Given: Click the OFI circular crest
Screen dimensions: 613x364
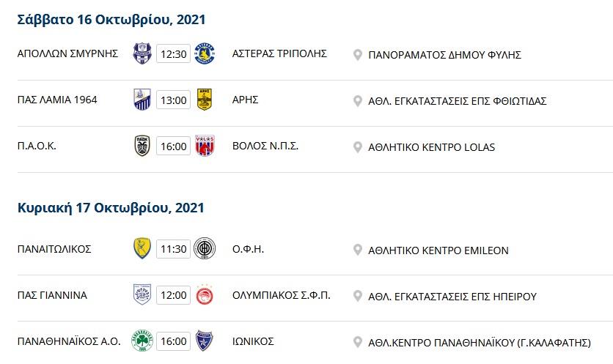Looking at the screenshot, I should pos(205,249).
